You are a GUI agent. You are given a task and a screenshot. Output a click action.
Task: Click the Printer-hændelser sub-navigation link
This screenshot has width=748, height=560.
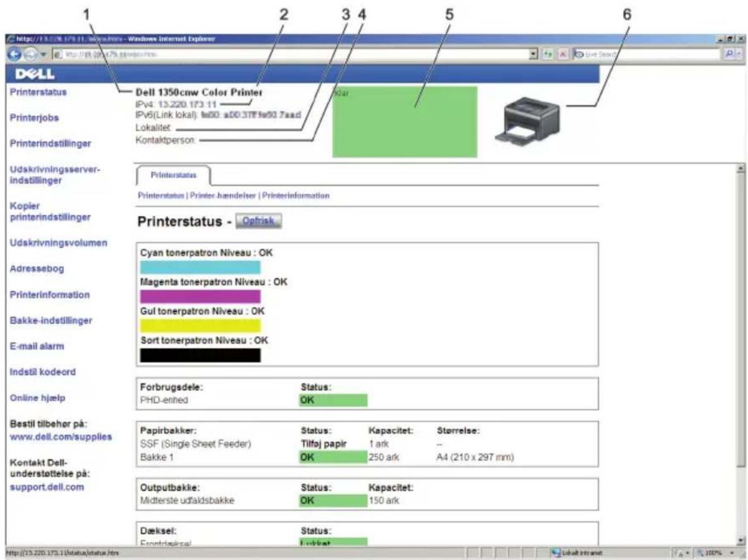pos(223,196)
